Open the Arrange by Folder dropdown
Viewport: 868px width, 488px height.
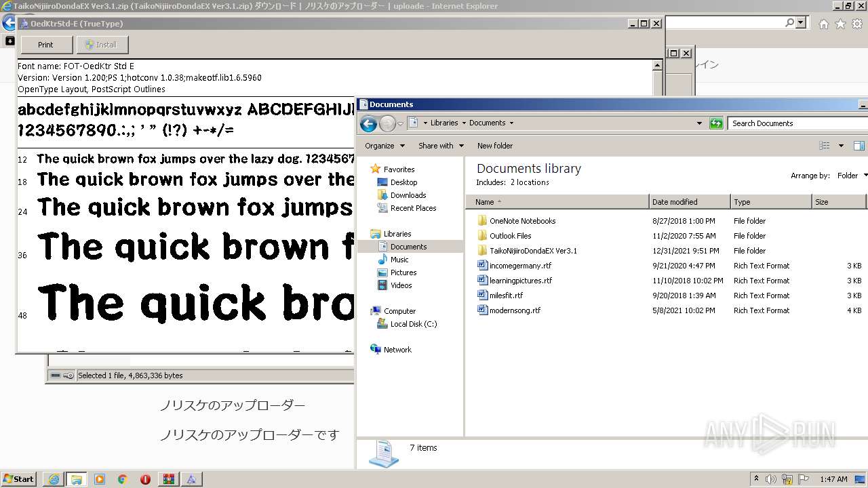(x=851, y=176)
